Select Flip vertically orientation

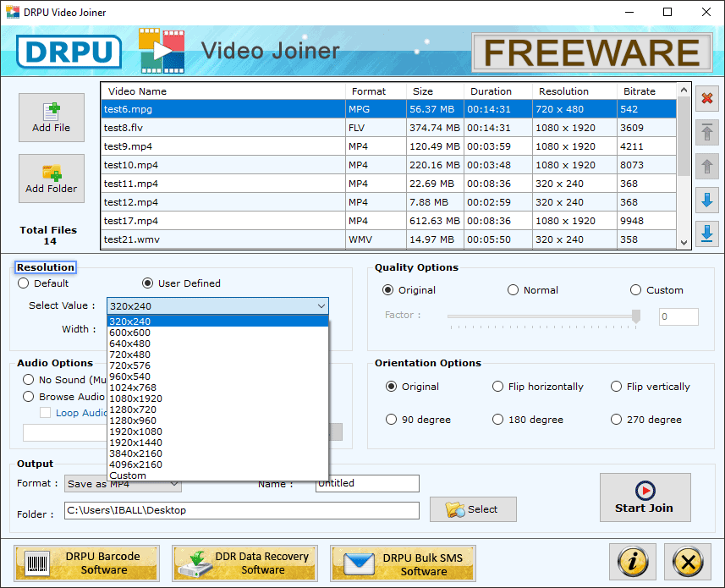617,387
